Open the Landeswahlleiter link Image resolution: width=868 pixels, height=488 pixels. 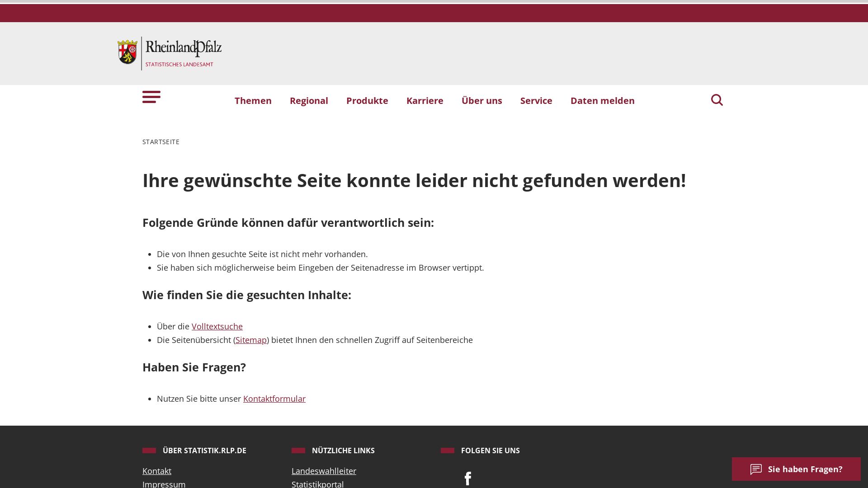click(324, 471)
